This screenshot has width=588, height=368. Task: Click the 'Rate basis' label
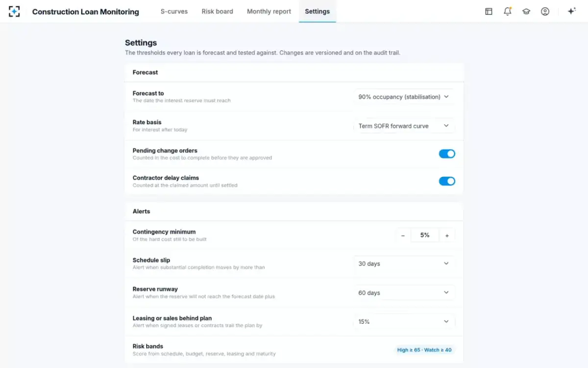[147, 122]
